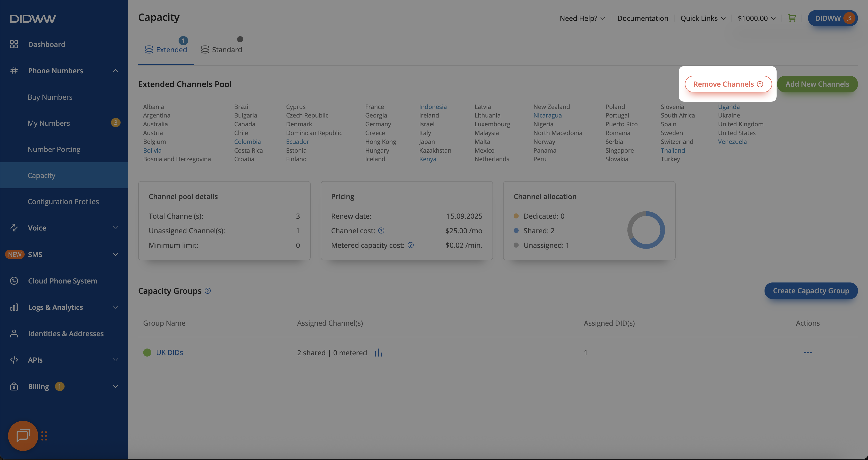Collapse the Phone Numbers section chevron
This screenshot has height=460, width=868.
pyautogui.click(x=115, y=70)
